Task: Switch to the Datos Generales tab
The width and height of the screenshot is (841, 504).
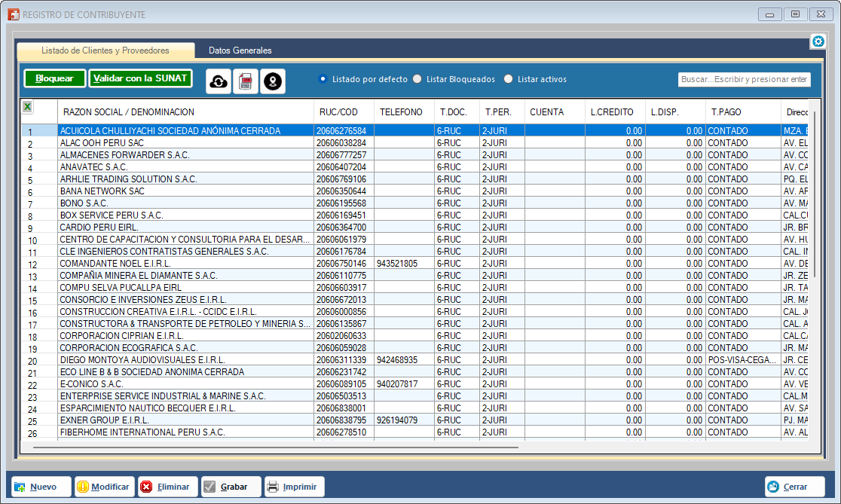Action: (x=240, y=50)
